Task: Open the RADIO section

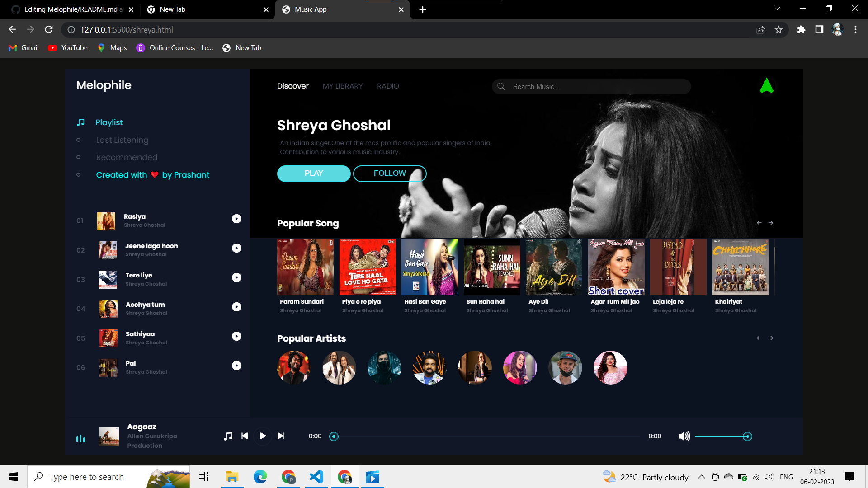Action: 388,86
